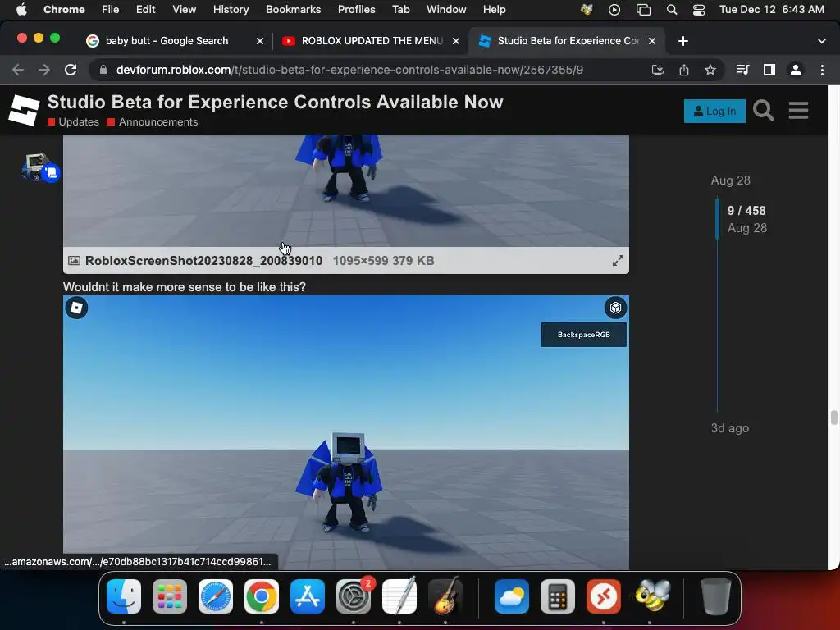The image size is (840, 630).
Task: Open Finder from the Dock
Action: pyautogui.click(x=124, y=596)
